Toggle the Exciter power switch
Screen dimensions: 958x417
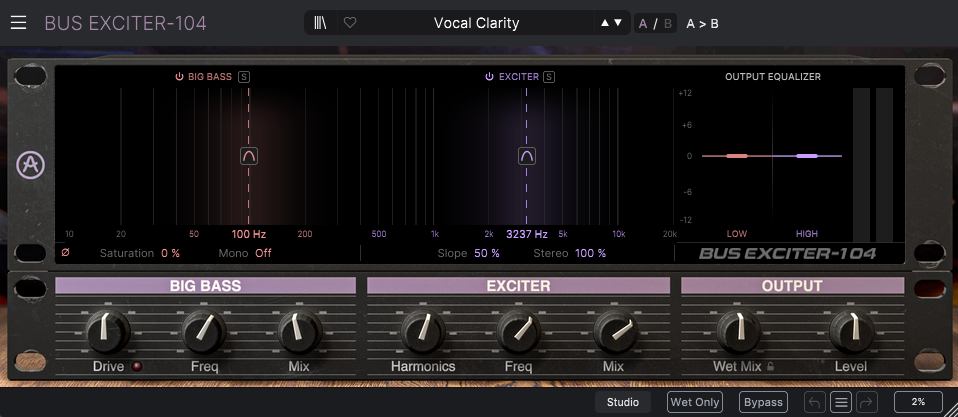point(489,77)
